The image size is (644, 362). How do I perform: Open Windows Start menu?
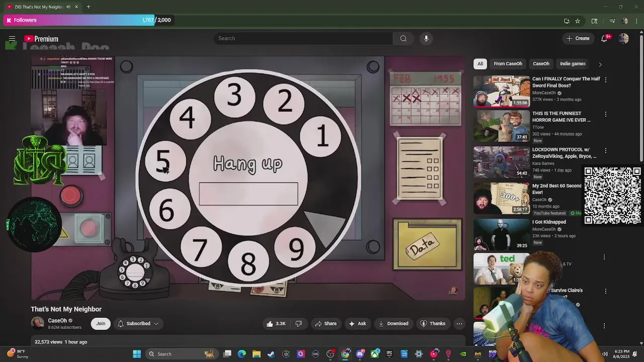(x=137, y=354)
